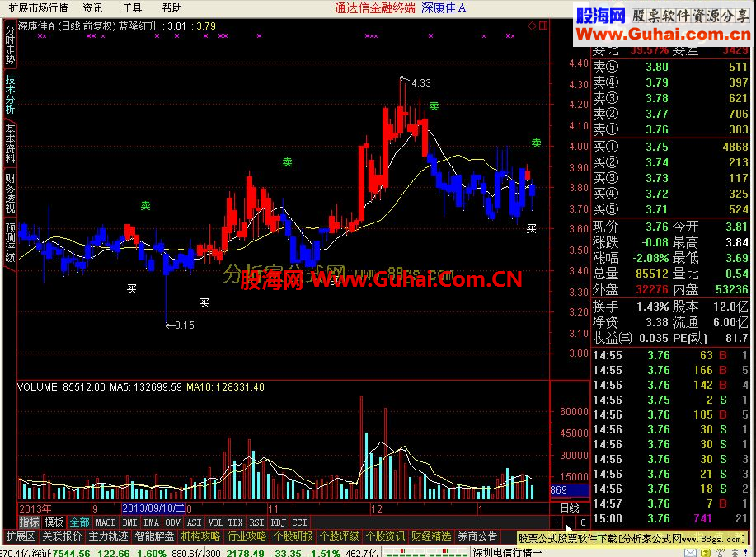Screen dimensions: 756x557
Task: Open the 个股资讯 tab
Action: (x=386, y=536)
